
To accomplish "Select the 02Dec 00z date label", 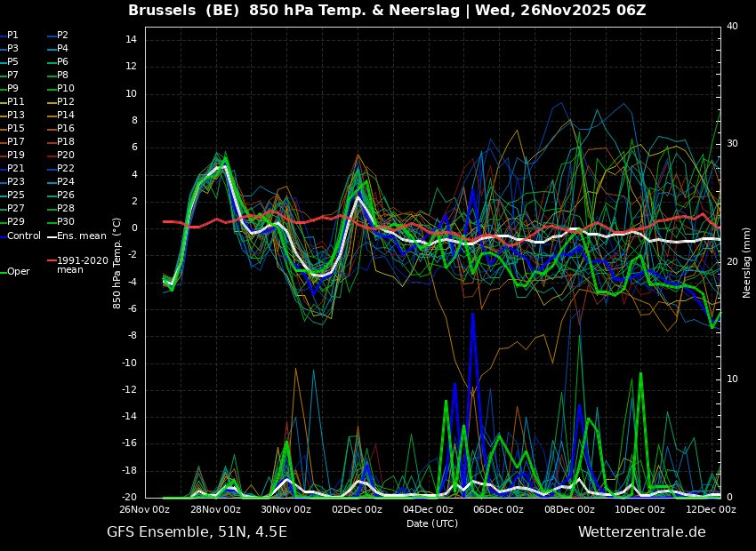I will 358,509.
